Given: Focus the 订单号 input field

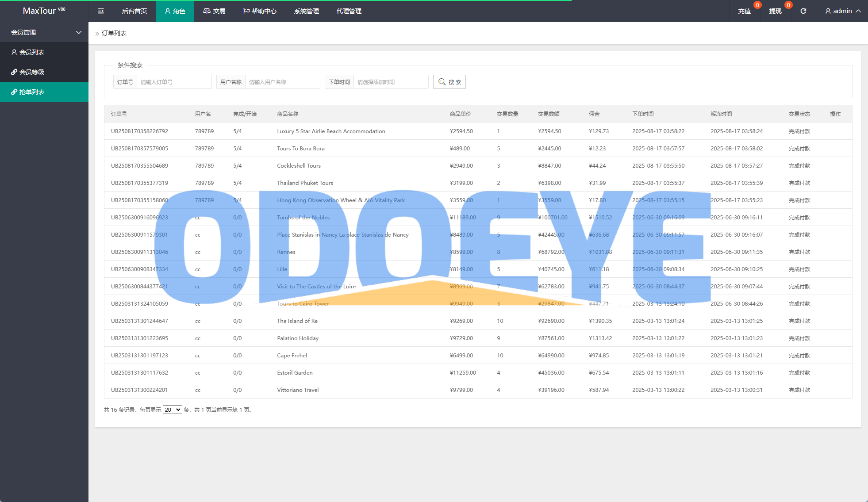Looking at the screenshot, I should pyautogui.click(x=174, y=82).
